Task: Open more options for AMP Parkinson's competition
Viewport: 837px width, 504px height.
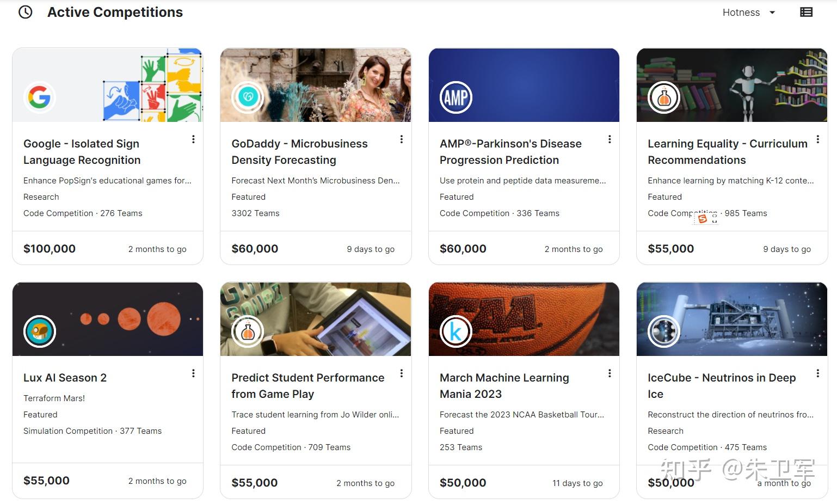Action: coord(610,139)
